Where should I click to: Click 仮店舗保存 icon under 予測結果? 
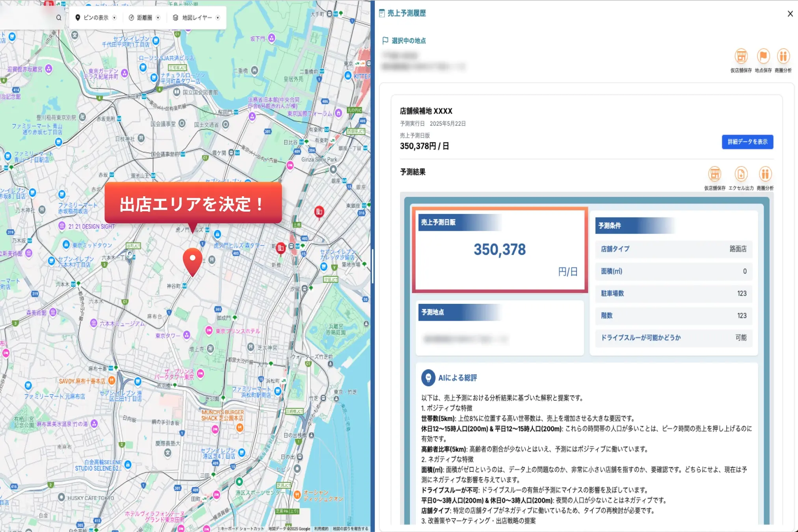pyautogui.click(x=714, y=174)
